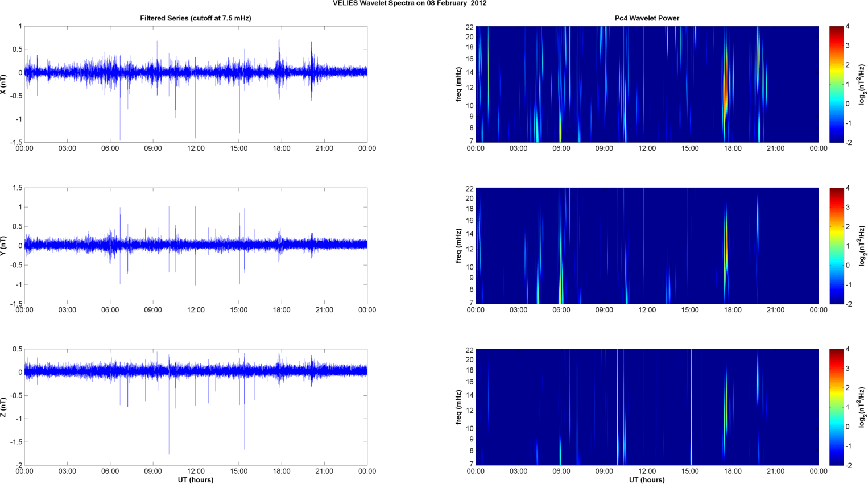Click the "18:00" tick under the middle spectrogram
Screen dimensions: 868x484
pos(733,310)
